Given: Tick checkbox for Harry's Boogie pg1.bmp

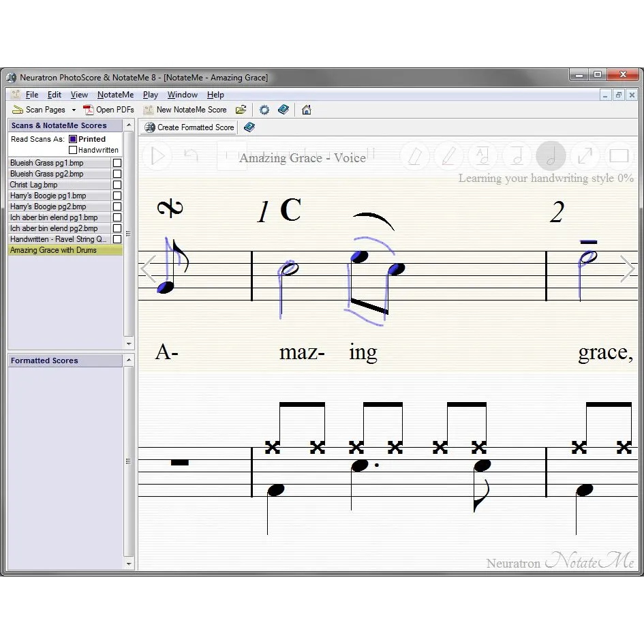Looking at the screenshot, I should 117,196.
